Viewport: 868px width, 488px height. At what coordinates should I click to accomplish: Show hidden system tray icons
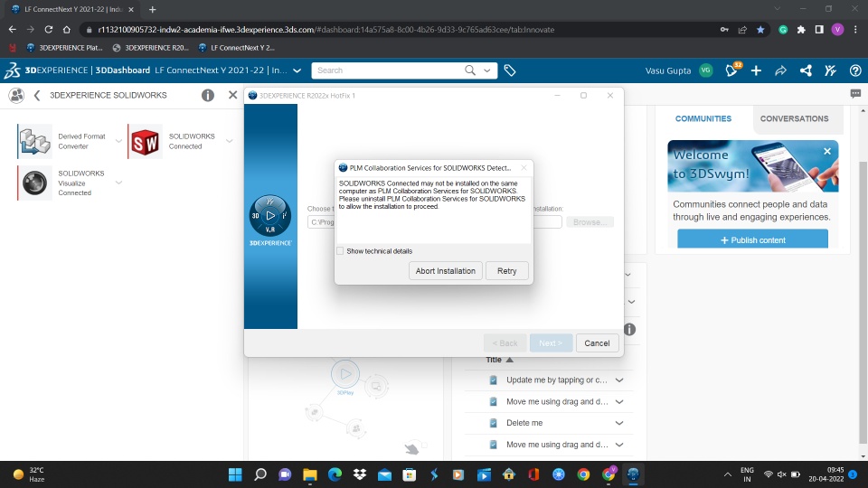pos(727,474)
